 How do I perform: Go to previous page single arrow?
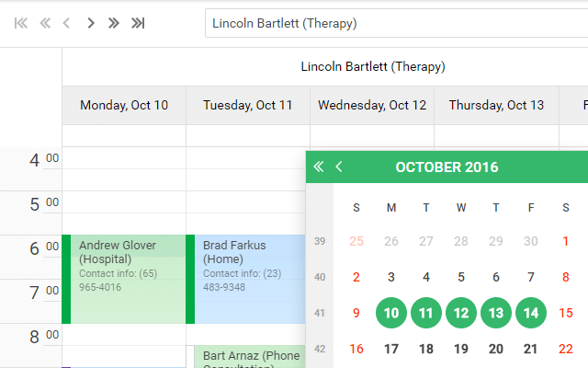pos(66,23)
